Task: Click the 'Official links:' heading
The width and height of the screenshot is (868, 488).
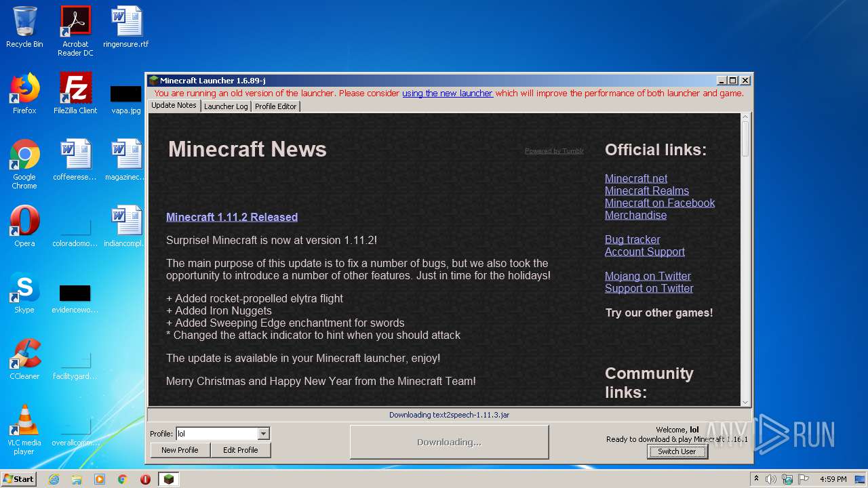Action: point(656,150)
